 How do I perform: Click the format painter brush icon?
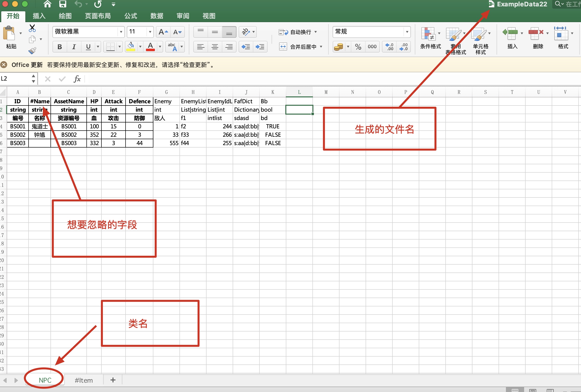pos(32,51)
